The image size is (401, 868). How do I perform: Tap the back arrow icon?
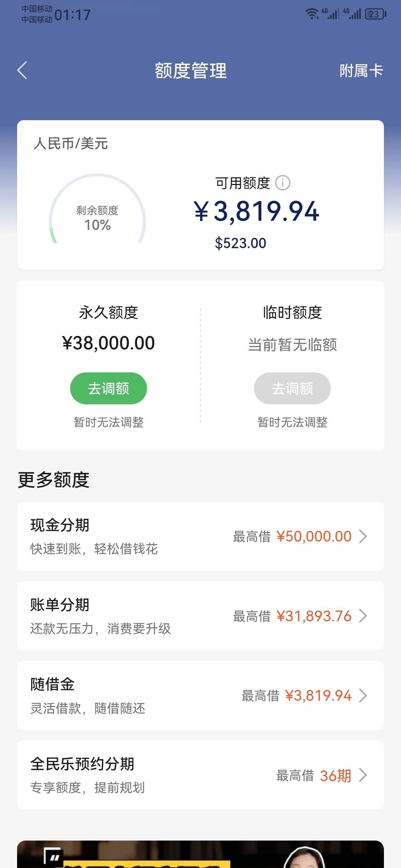coord(22,70)
